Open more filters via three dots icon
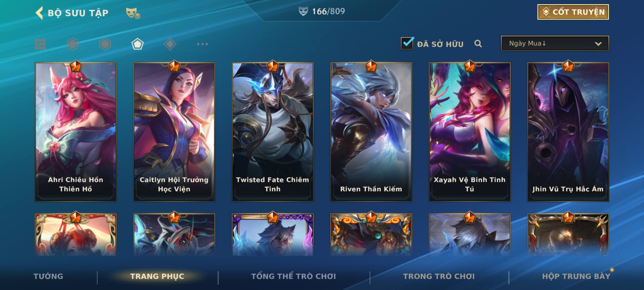Viewport: 644px width, 290px height. [202, 44]
